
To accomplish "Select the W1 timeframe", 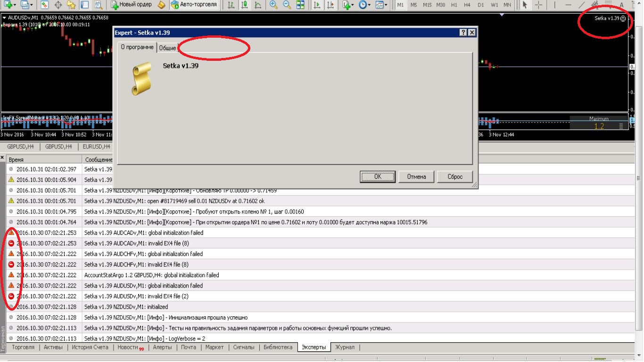I will (494, 5).
